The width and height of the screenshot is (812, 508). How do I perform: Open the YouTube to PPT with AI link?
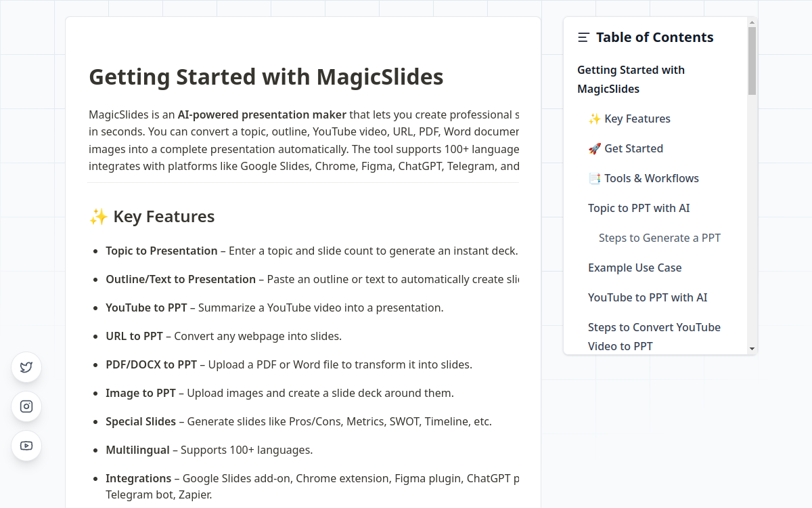coord(648,297)
